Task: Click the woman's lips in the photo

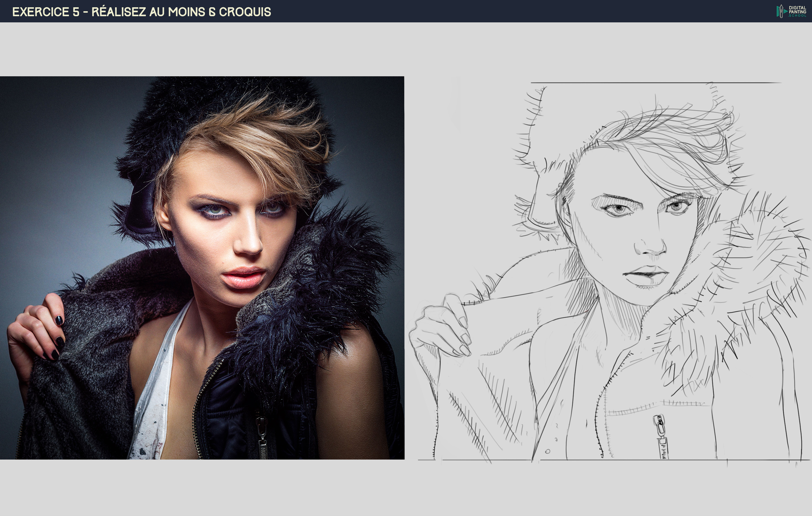Action: point(243,277)
